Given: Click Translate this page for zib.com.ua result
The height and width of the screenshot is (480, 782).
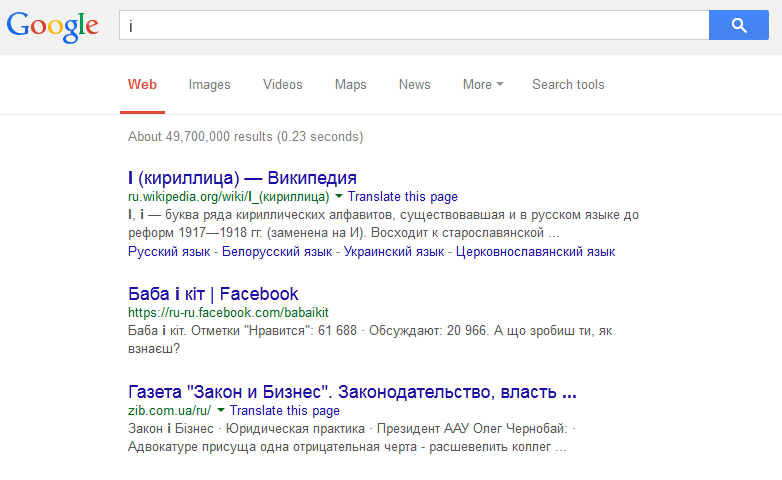Looking at the screenshot, I should (x=285, y=411).
